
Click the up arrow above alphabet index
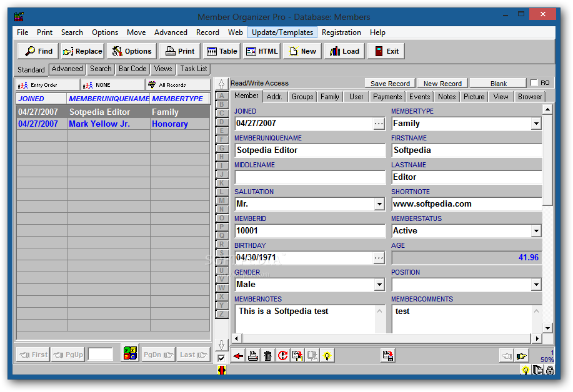221,84
